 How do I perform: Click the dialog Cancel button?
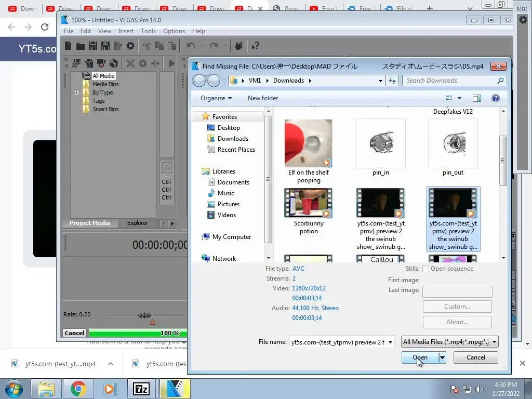476,357
